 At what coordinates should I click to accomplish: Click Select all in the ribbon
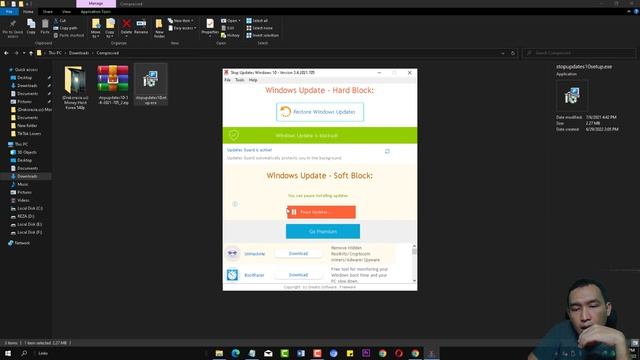tap(257, 20)
